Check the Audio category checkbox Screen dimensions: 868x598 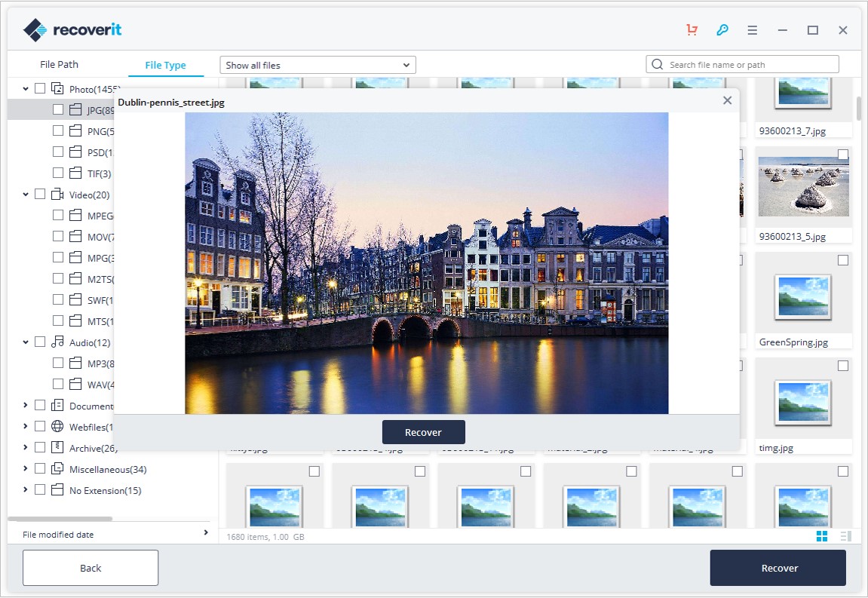tap(40, 342)
